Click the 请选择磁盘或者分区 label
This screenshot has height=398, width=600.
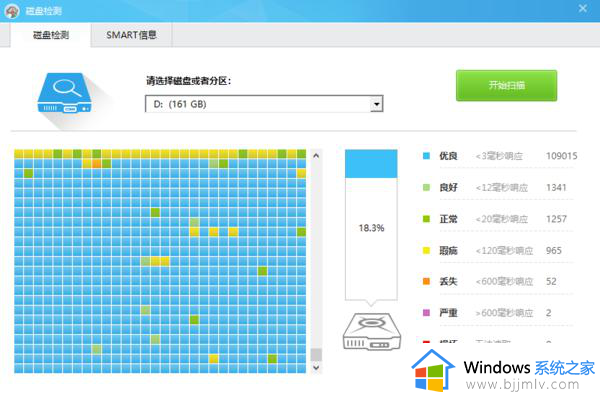188,81
